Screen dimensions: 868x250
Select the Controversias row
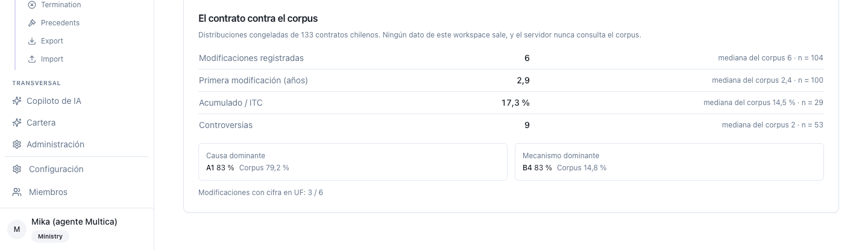click(511, 125)
